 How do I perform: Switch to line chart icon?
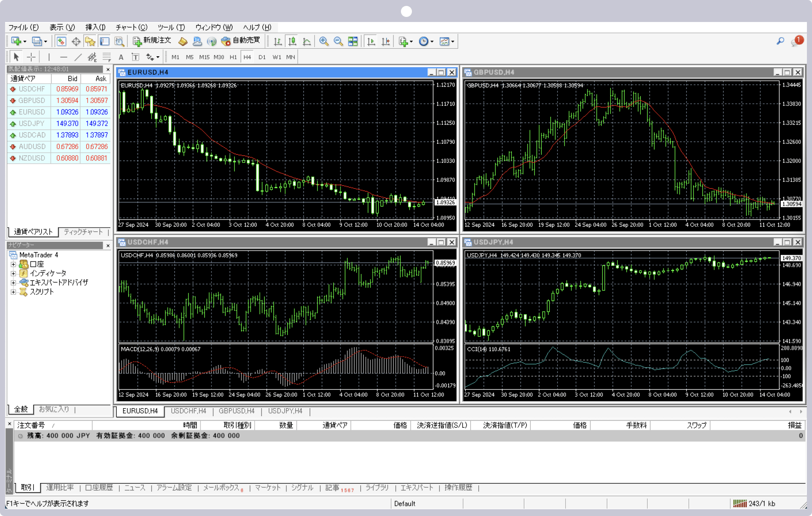coord(307,41)
